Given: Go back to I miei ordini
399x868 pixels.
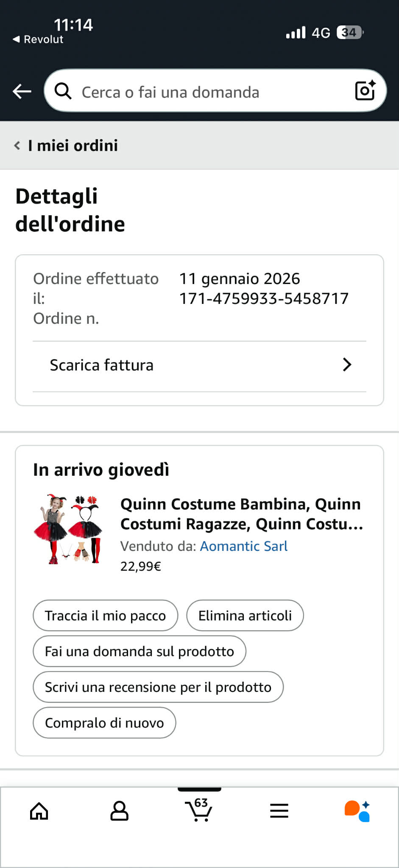Looking at the screenshot, I should click(x=73, y=146).
